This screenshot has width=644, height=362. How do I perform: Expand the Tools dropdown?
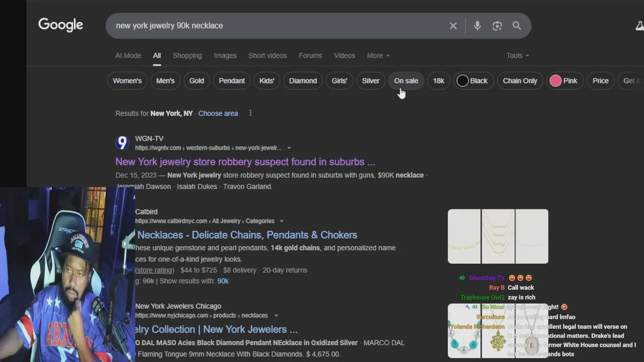coord(518,55)
